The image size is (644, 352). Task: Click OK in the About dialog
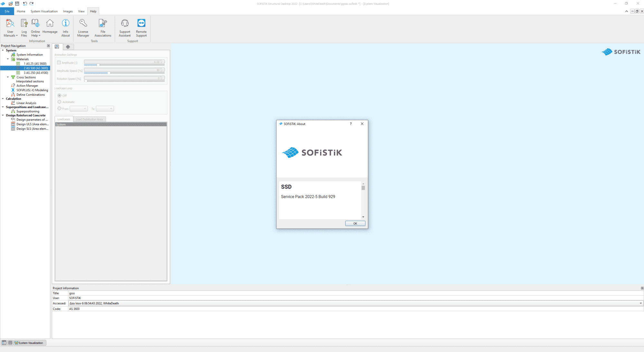355,223
